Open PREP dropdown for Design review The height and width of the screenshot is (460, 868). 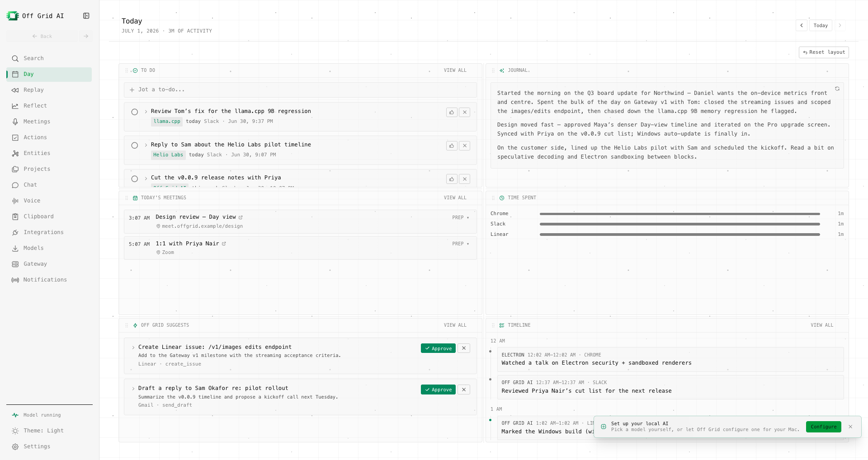click(460, 218)
